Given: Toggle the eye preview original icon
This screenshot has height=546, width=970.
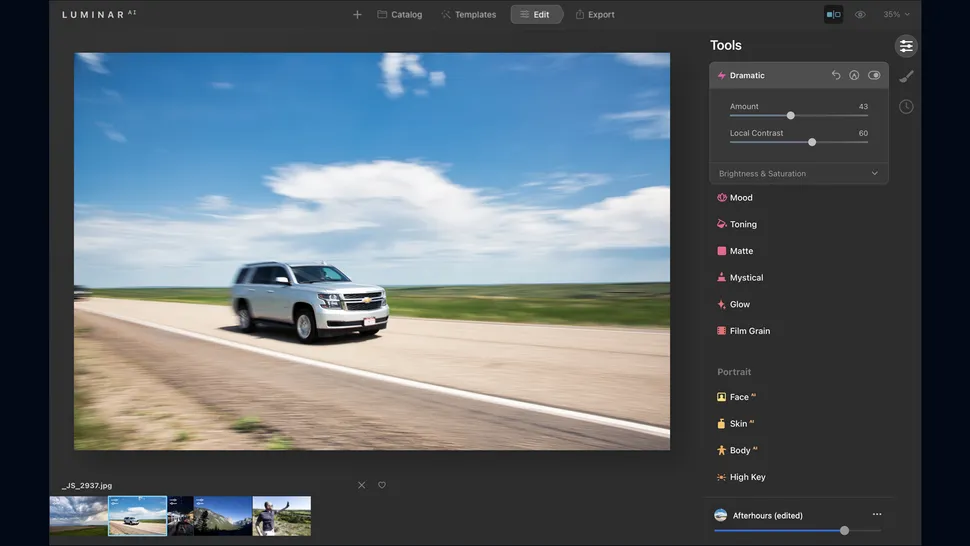Looking at the screenshot, I should click(860, 15).
